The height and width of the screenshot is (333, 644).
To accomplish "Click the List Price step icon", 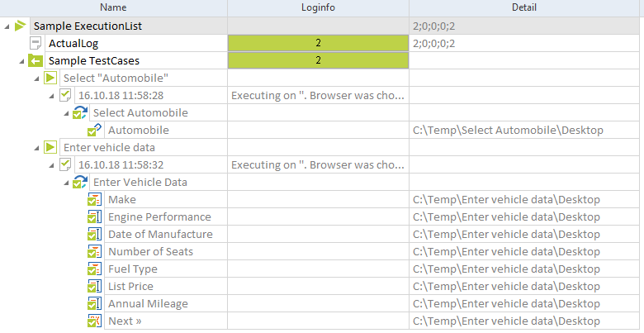I will tap(95, 286).
